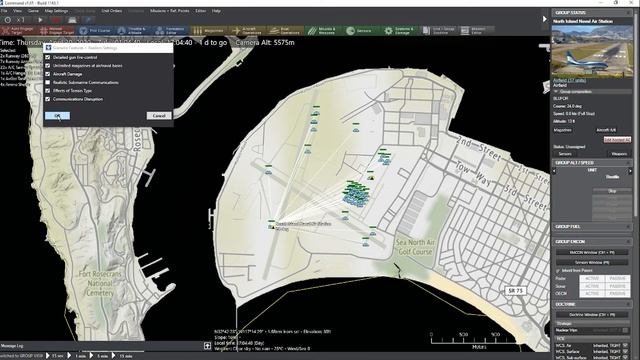Open the Mission Editor toolbar button

point(476,30)
